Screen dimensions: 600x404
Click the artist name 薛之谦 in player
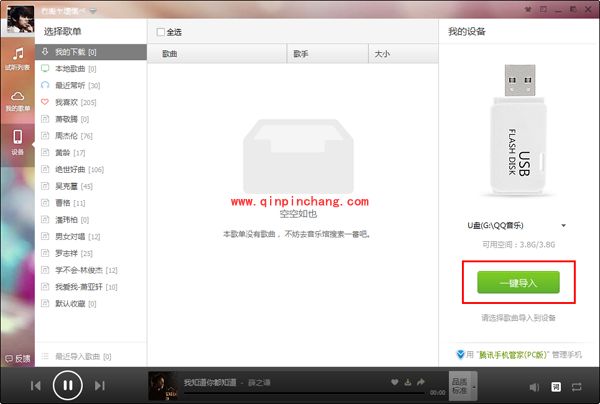pos(259,383)
